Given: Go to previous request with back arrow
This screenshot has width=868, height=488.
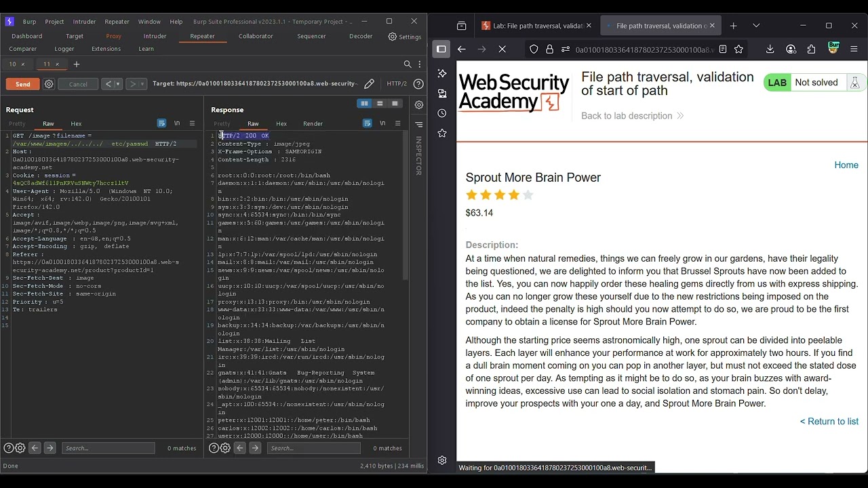Looking at the screenshot, I should click(108, 84).
